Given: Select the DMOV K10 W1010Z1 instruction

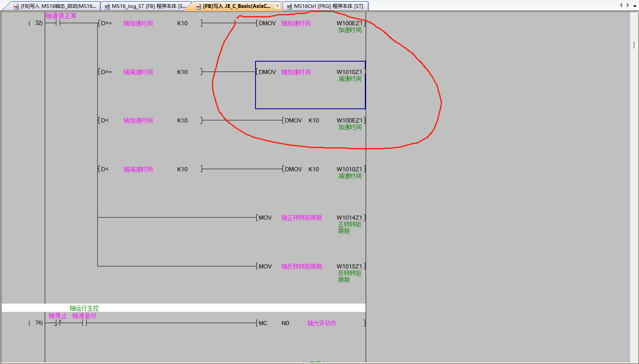Looking at the screenshot, I should [324, 169].
